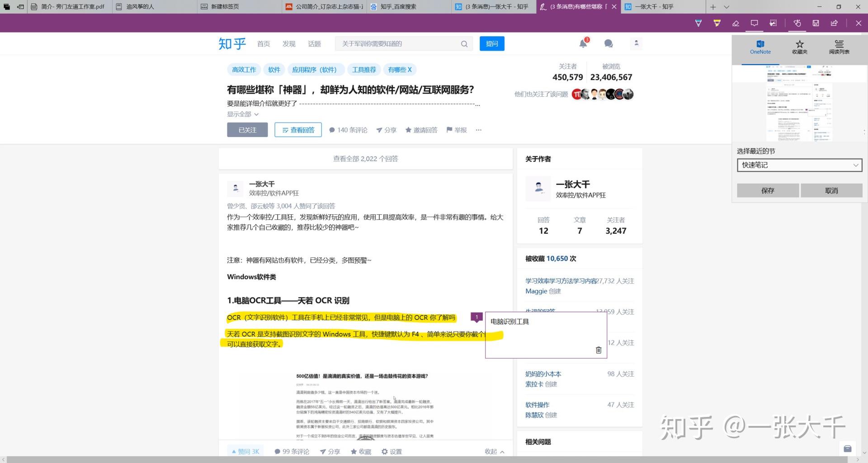Switch to the 阅读列表 save tab

point(839,47)
